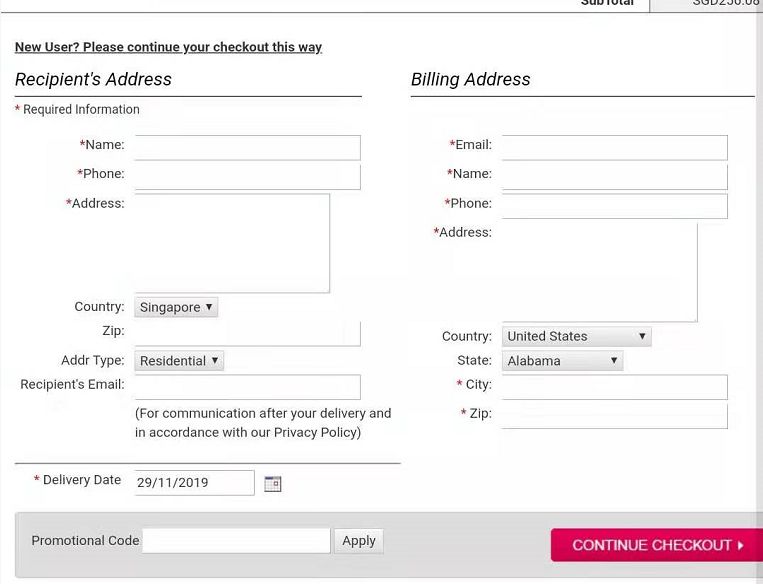Focus the Promotional Code text box
This screenshot has height=584, width=763.
(236, 541)
